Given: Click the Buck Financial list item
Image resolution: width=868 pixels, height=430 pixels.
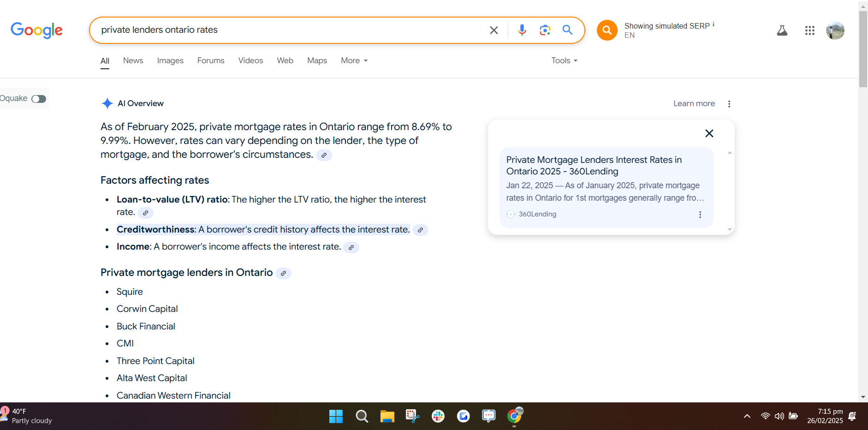Looking at the screenshot, I should click(146, 327).
